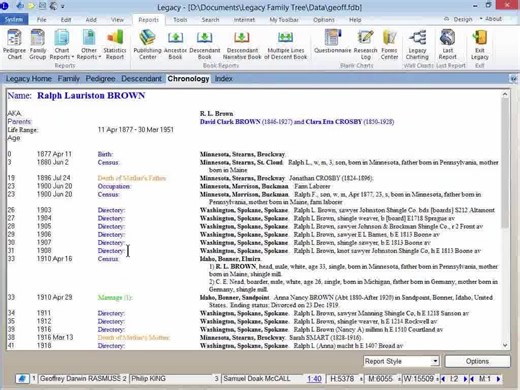Click the chronology scrollbar down arrow
The height and width of the screenshot is (390, 520).
505,345
